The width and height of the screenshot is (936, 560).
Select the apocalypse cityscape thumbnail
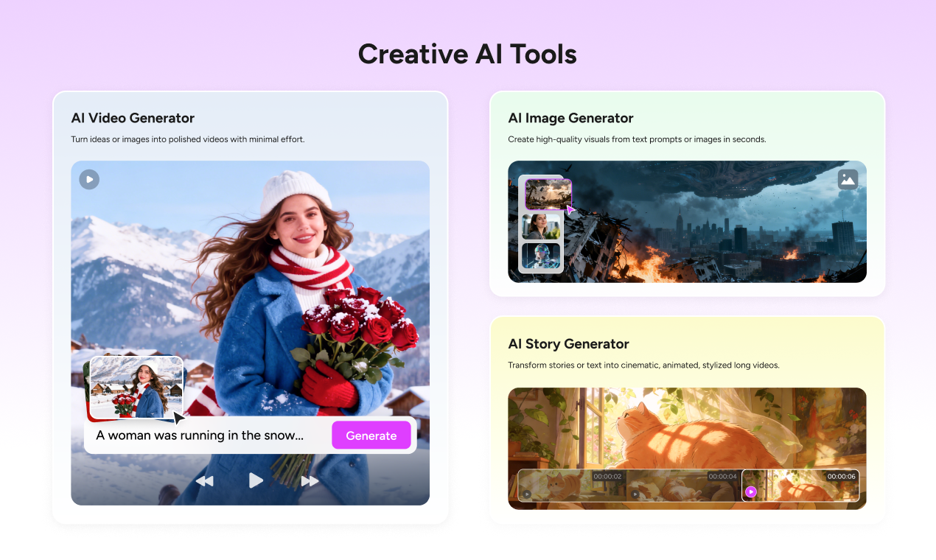tap(549, 195)
